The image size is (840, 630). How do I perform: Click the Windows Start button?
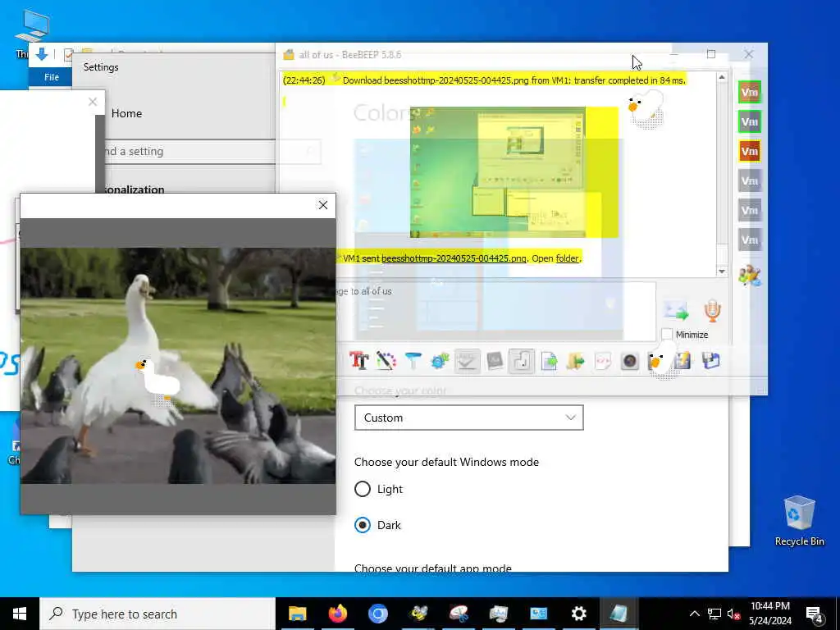pos(20,614)
